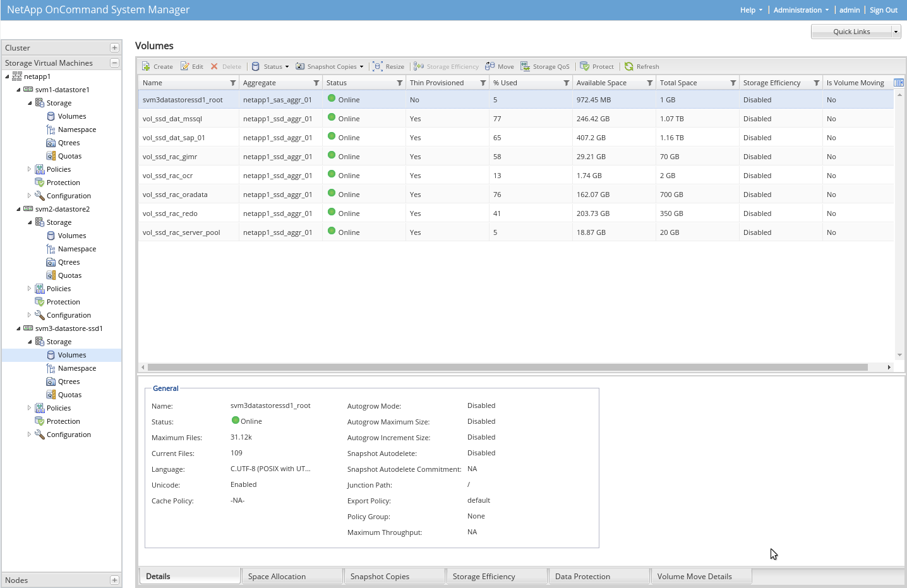Select Quotas under svm3-datastore-ssd1

click(69, 395)
